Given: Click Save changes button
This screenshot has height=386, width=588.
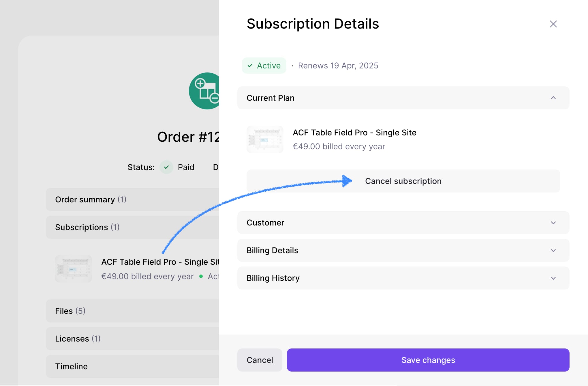Looking at the screenshot, I should click(x=428, y=360).
